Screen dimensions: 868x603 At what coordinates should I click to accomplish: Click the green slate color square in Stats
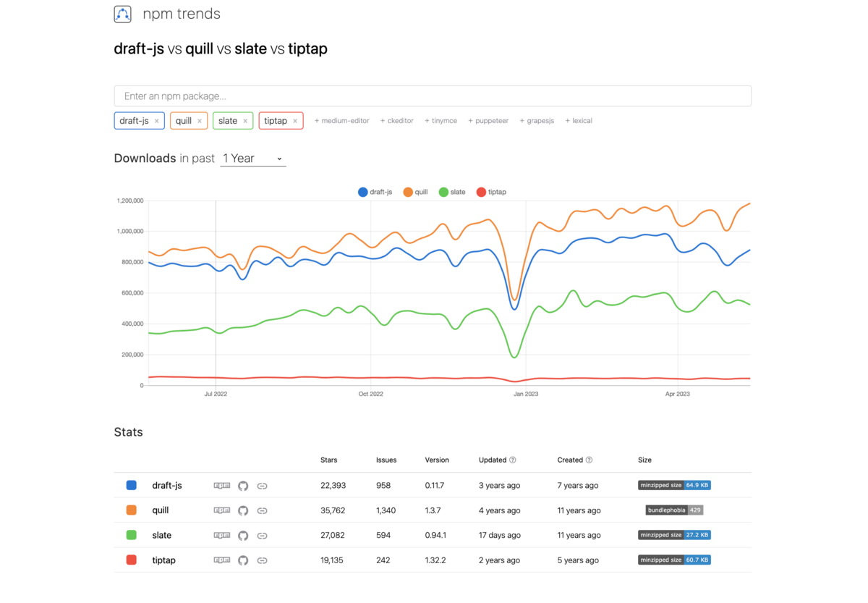(x=132, y=535)
